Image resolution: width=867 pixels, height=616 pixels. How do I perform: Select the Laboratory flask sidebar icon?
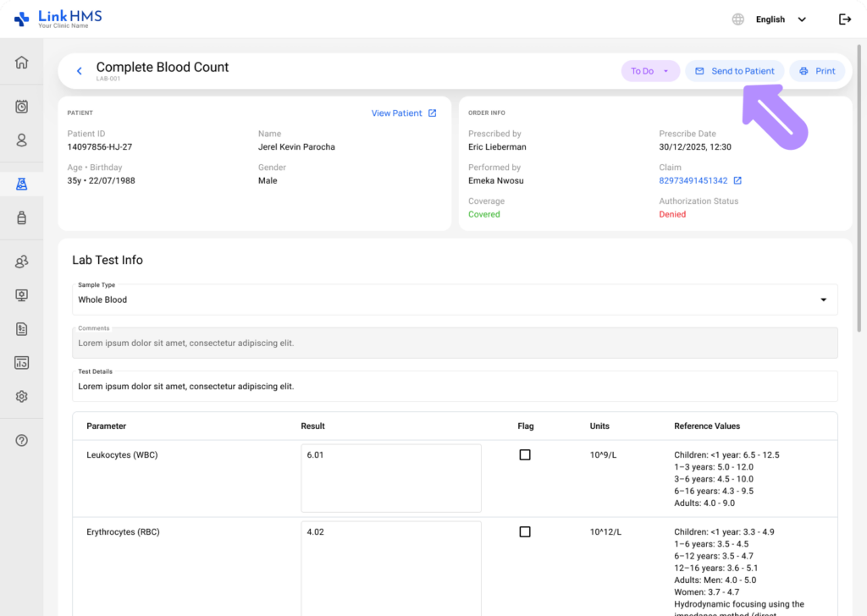click(x=21, y=184)
